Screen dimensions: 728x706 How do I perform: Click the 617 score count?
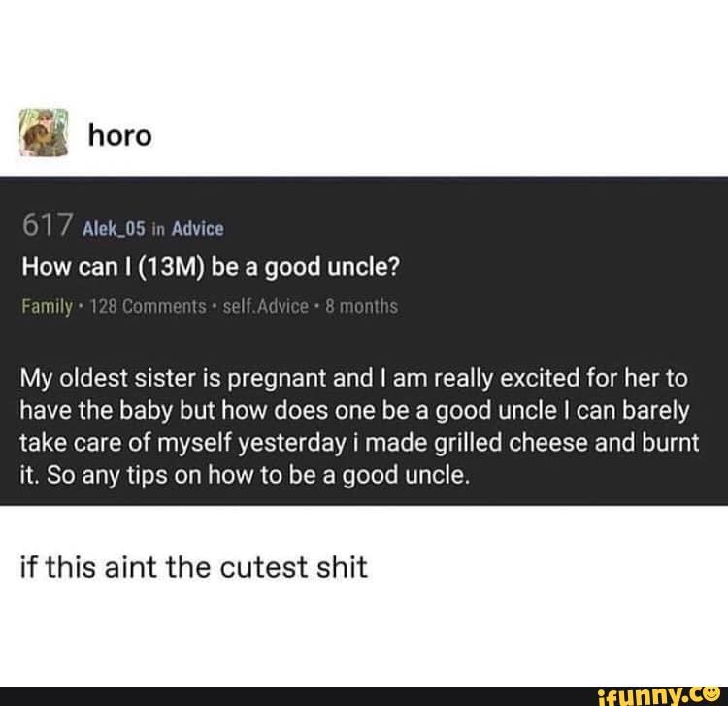point(48,224)
